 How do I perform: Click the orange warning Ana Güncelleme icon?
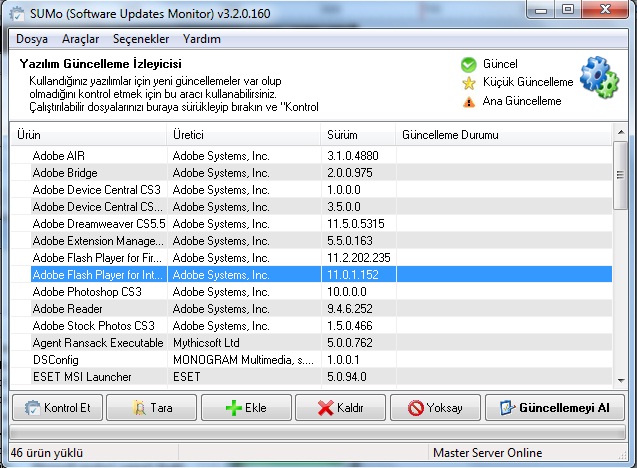click(468, 102)
